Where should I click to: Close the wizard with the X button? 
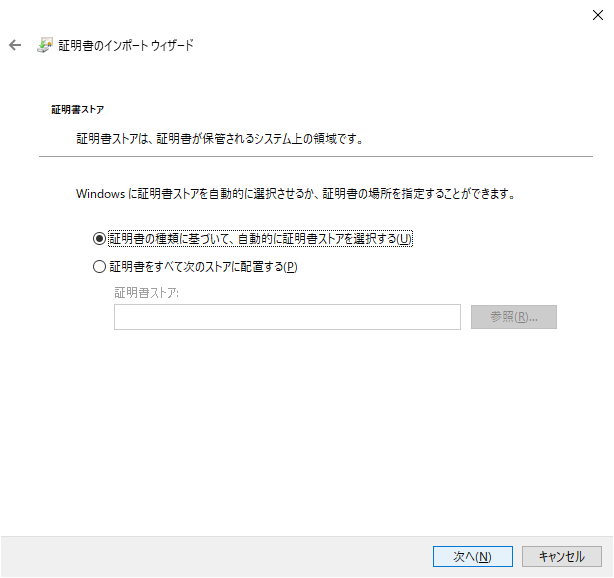598,15
